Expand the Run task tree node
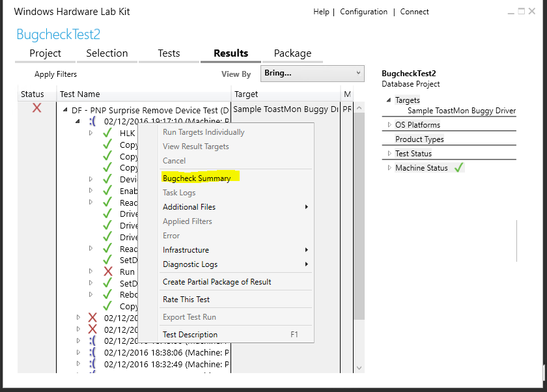The width and height of the screenshot is (547, 392). pyautogui.click(x=91, y=271)
